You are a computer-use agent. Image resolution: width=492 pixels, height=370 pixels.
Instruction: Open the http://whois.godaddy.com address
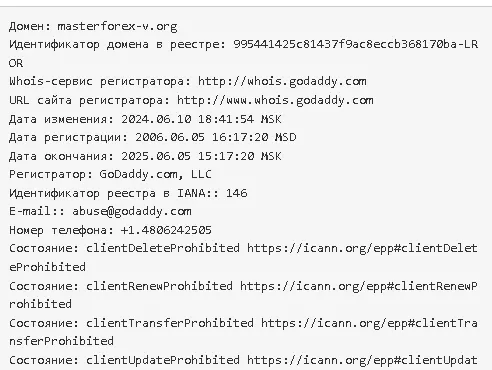click(282, 81)
